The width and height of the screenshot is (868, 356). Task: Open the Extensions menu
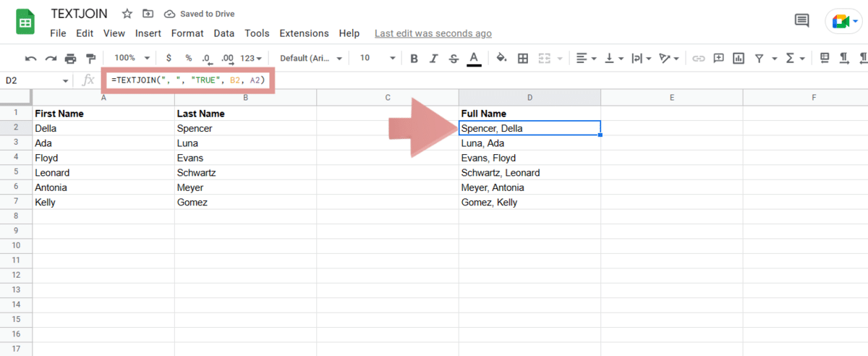coord(304,33)
